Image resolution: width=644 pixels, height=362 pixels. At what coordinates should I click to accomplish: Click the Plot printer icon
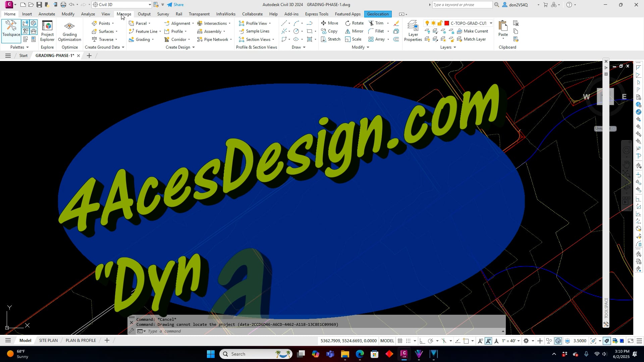pyautogui.click(x=63, y=5)
